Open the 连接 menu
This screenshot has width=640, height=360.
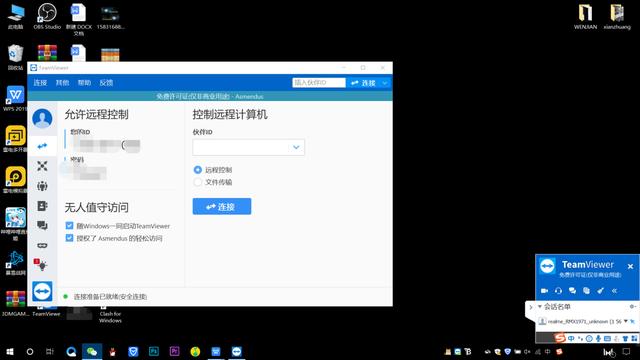pyautogui.click(x=40, y=83)
